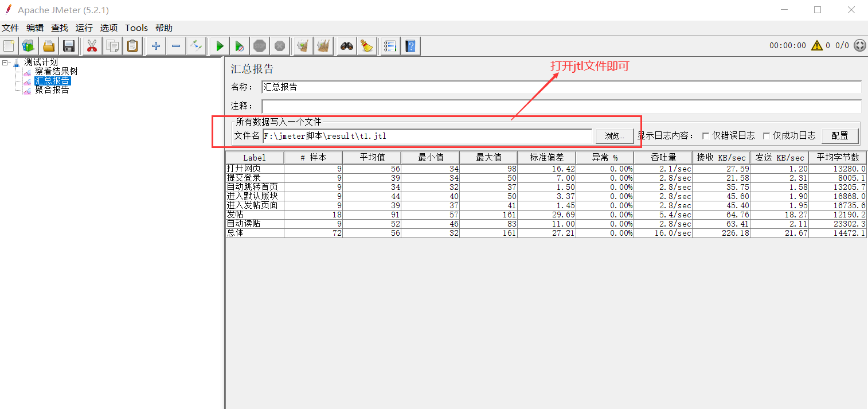The width and height of the screenshot is (868, 409).
Task: Select the 测试计划 tree item
Action: (x=41, y=62)
